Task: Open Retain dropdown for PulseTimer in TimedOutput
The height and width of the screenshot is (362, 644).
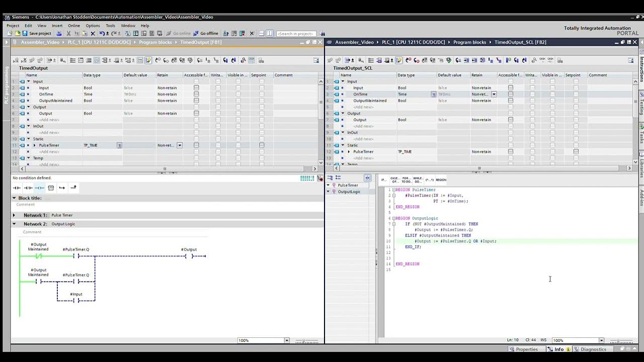Action: [x=179, y=145]
